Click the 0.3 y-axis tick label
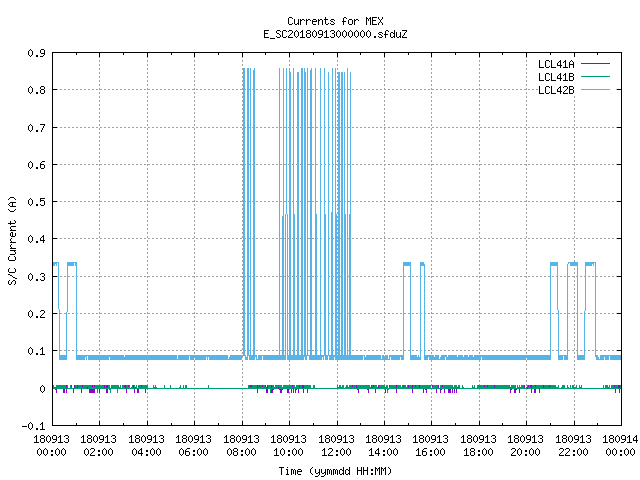 36,277
